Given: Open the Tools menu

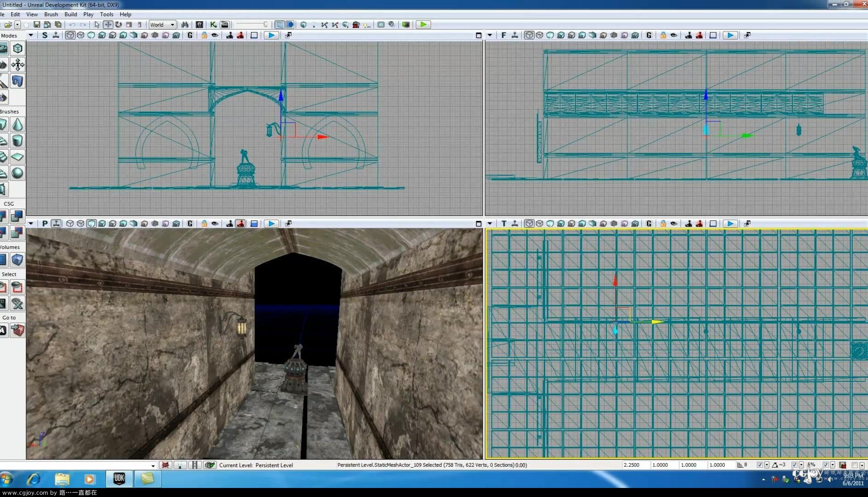Looking at the screenshot, I should (x=107, y=14).
